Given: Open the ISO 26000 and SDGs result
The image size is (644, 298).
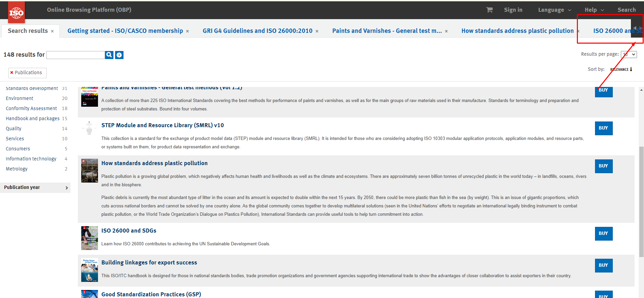Looking at the screenshot, I should point(129,231).
